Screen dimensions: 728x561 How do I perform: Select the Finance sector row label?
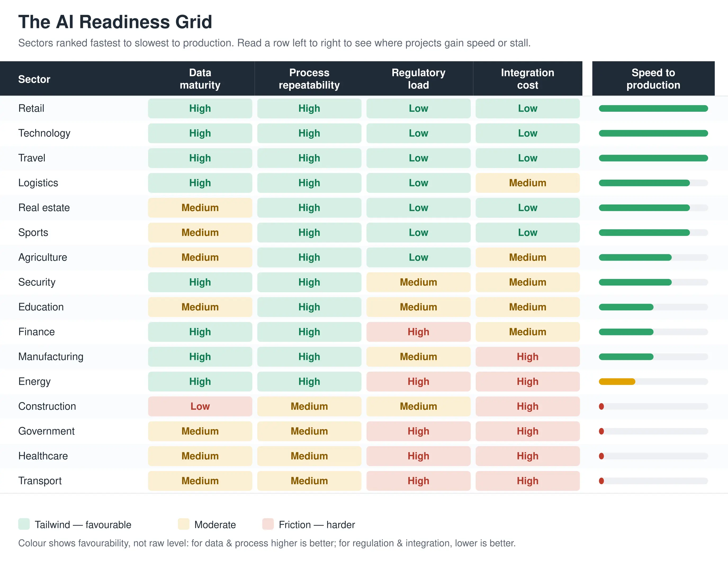[37, 332]
